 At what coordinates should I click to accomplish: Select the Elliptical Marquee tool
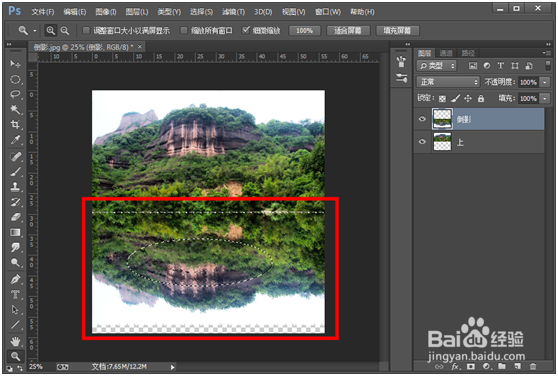[15, 79]
